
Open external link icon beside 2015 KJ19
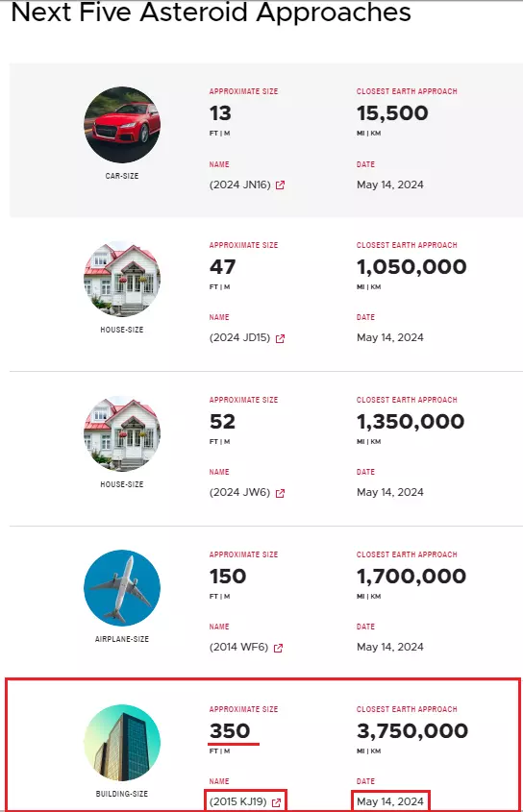tap(276, 802)
